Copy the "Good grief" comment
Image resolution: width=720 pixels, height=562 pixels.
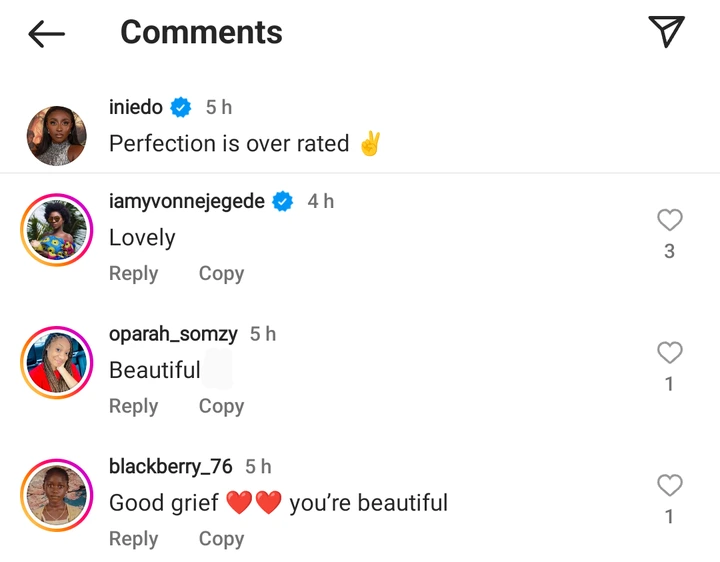click(221, 539)
